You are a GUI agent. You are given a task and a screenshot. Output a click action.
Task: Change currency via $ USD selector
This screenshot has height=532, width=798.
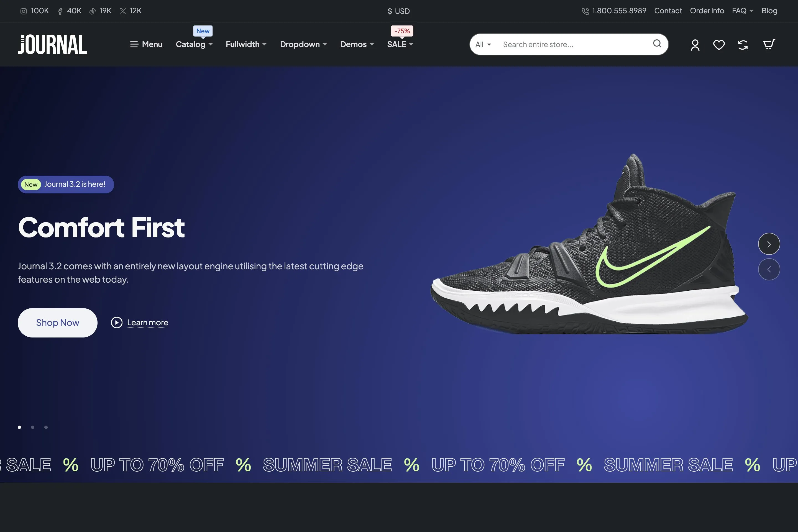click(x=399, y=11)
